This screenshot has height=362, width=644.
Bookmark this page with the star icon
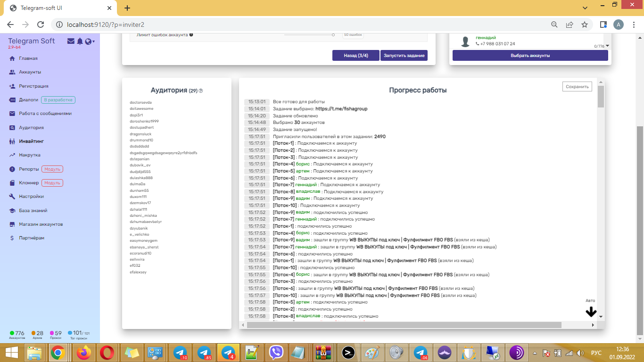pos(585,25)
